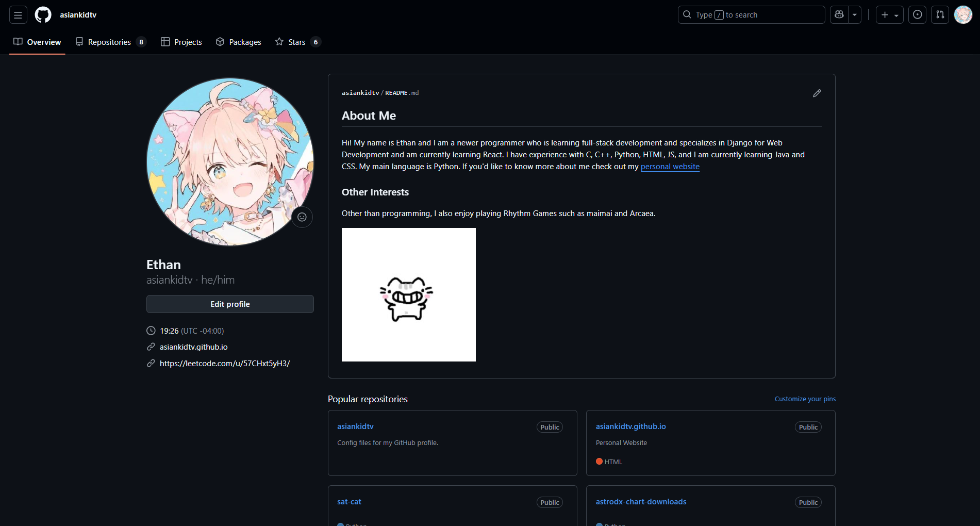Edit README using the pencil icon

[817, 93]
